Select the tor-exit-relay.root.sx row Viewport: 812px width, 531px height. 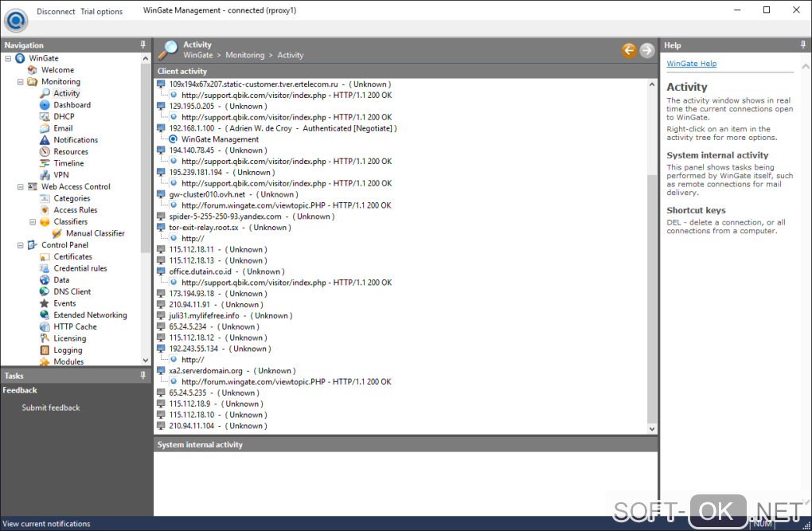[230, 228]
